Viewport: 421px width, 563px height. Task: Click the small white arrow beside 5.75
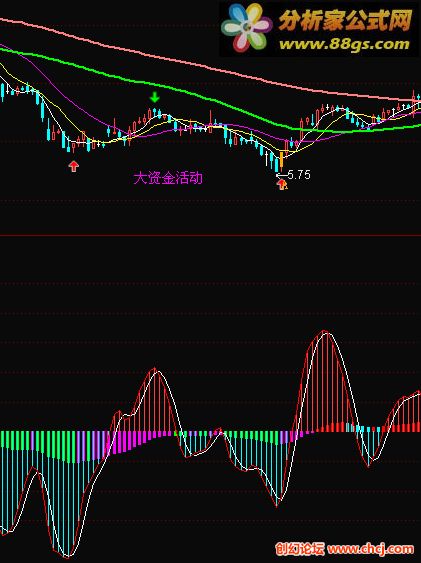[x=281, y=175]
